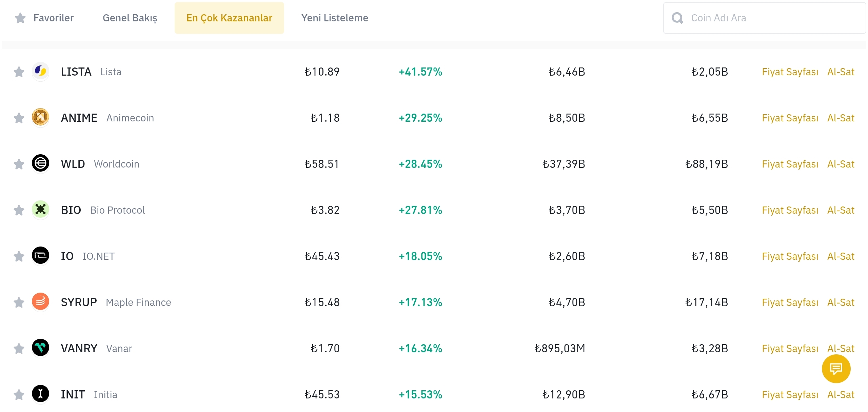Image resolution: width=868 pixels, height=412 pixels.
Task: Open the Genel Bakış tab
Action: pos(130,18)
